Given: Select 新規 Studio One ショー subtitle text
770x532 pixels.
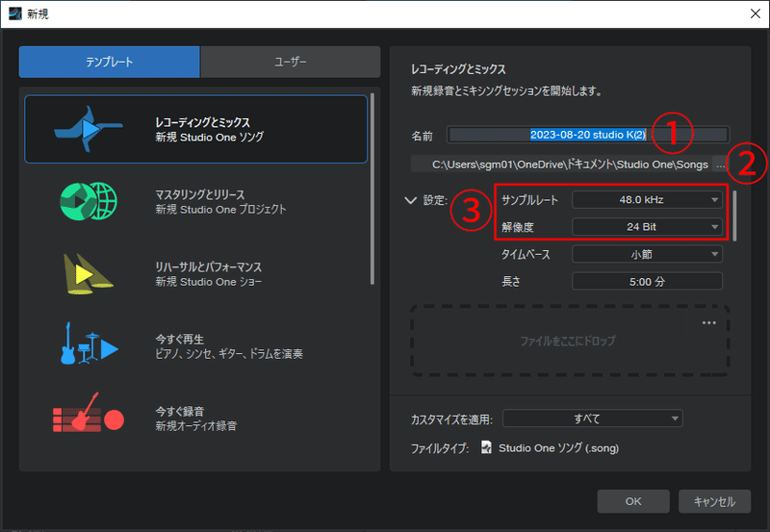Looking at the screenshot, I should coord(208,282).
